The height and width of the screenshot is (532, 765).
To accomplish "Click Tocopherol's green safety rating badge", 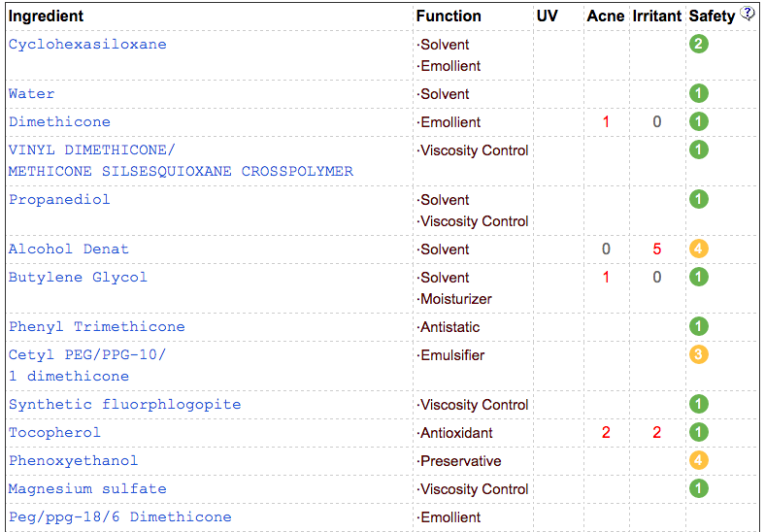I will (x=699, y=432).
